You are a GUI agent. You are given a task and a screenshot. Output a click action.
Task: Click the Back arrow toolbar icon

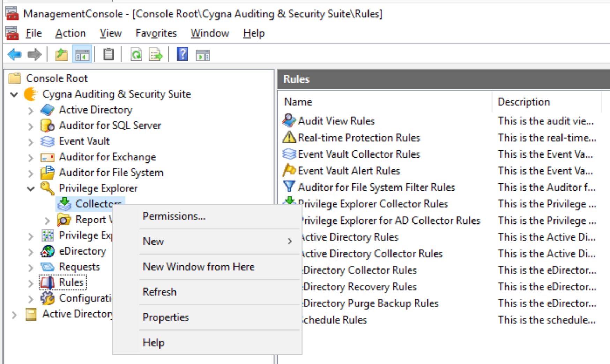[14, 55]
